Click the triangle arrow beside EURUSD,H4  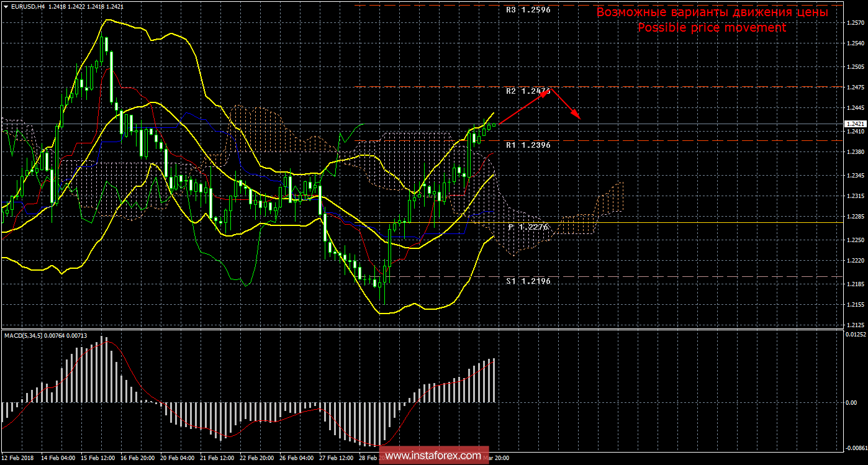point(6,6)
